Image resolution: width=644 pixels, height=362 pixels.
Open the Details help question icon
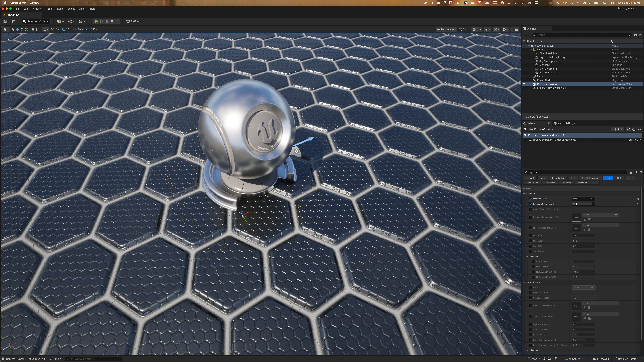(x=634, y=129)
